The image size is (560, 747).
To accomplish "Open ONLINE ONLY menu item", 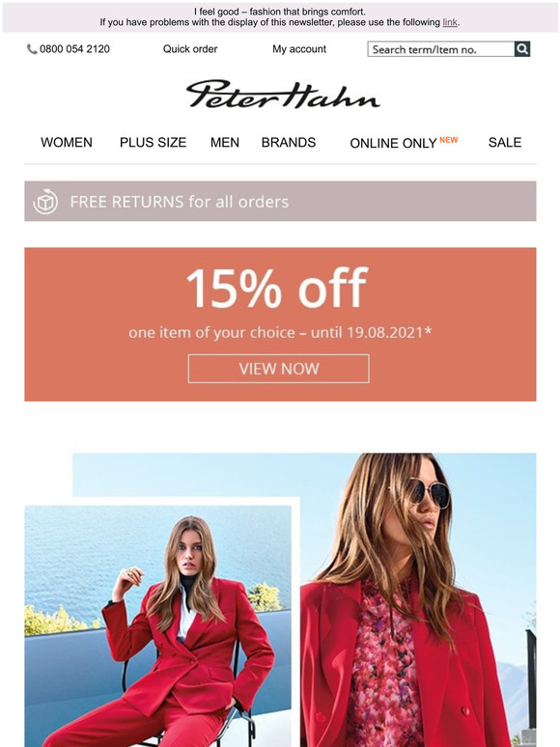I will 393,144.
